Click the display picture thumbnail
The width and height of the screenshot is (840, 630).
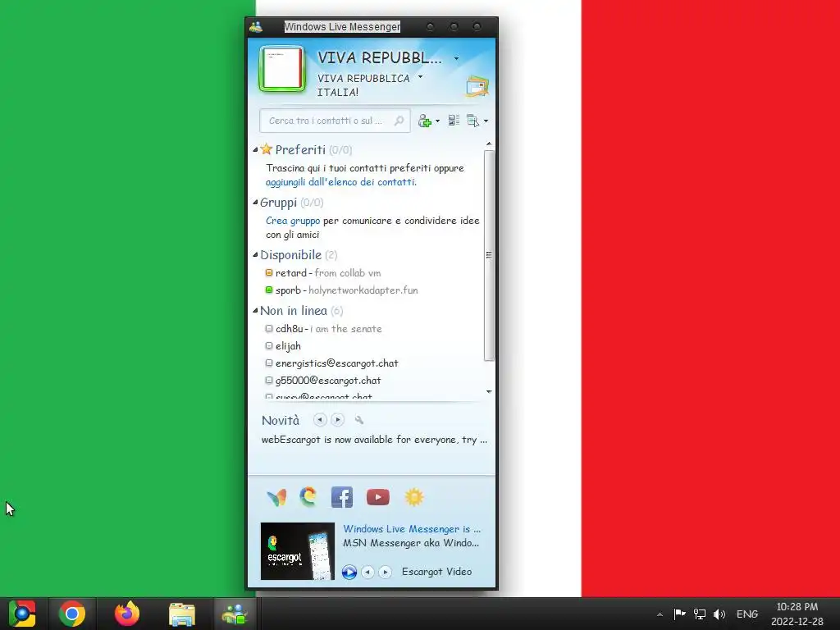click(x=282, y=69)
